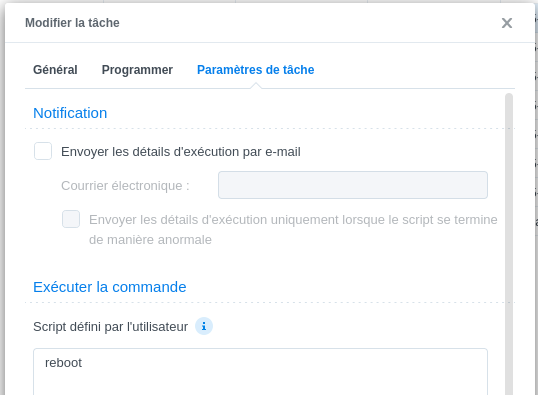Open the Programmer tab

click(137, 70)
